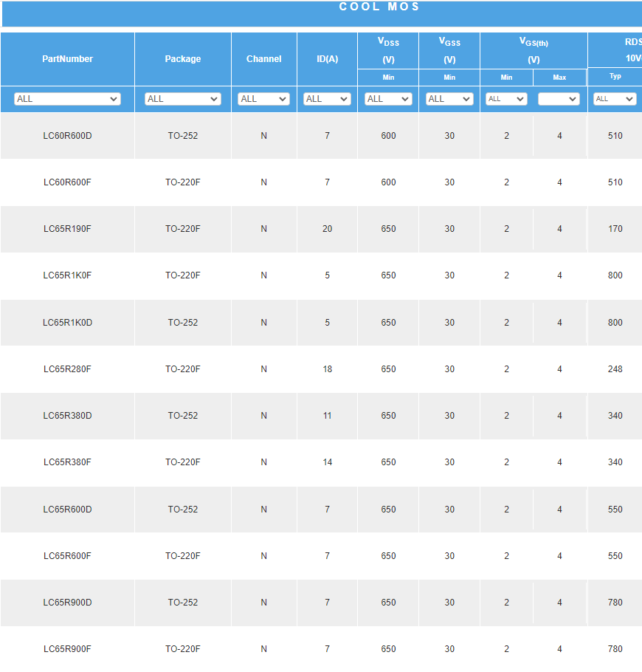Click the COOL MOS table title
The height and width of the screenshot is (672, 642).
(379, 7)
